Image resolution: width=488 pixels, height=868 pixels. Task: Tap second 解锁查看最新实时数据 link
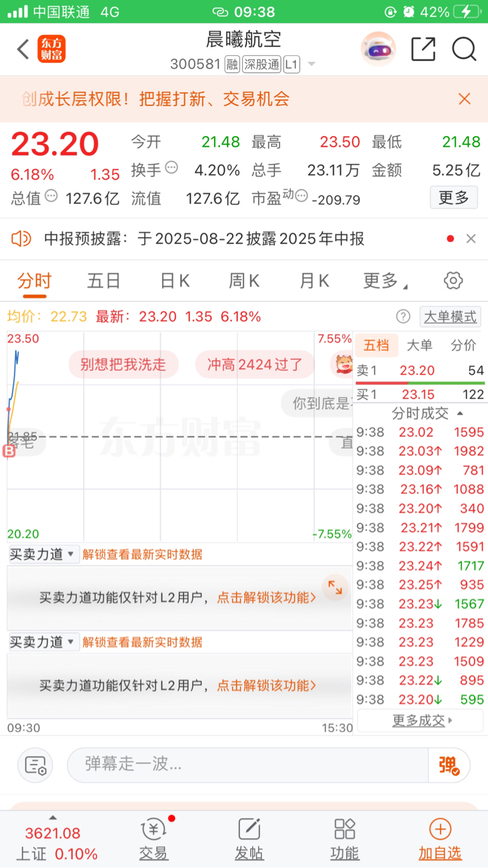142,642
